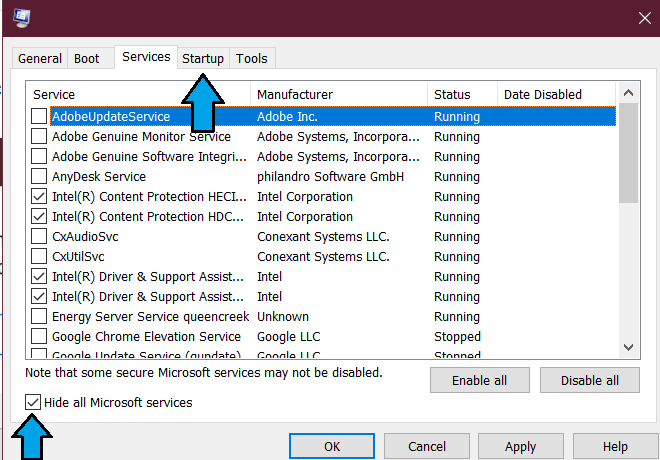Open Help for System Configuration
660x460 pixels.
(x=615, y=447)
